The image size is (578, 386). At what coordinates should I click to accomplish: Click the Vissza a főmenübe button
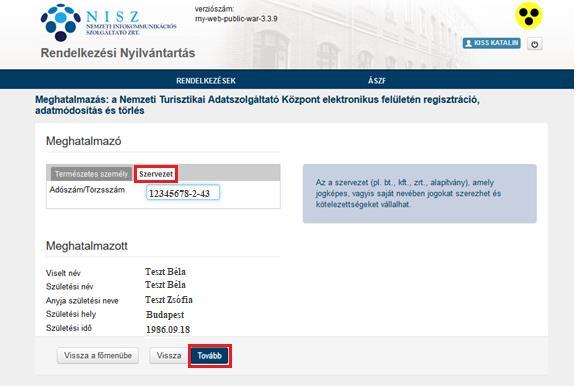point(98,355)
